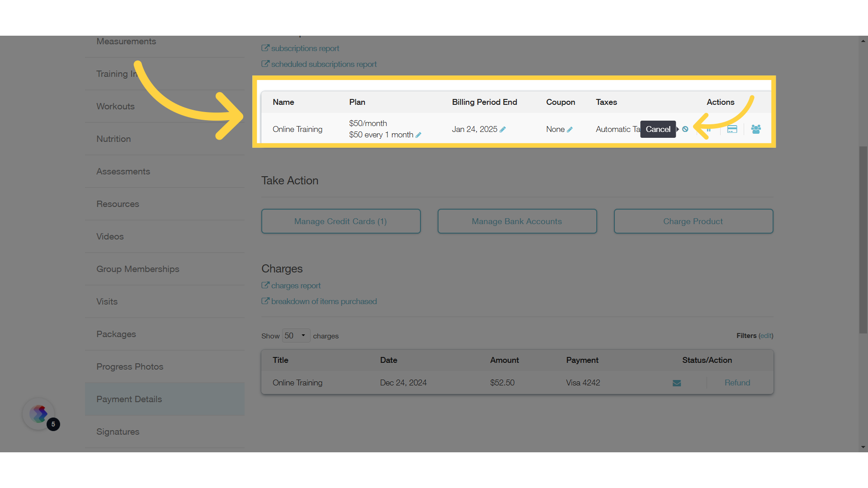Screen dimensions: 868x488
Task: Click the credit card icon in Actions
Action: coord(732,129)
